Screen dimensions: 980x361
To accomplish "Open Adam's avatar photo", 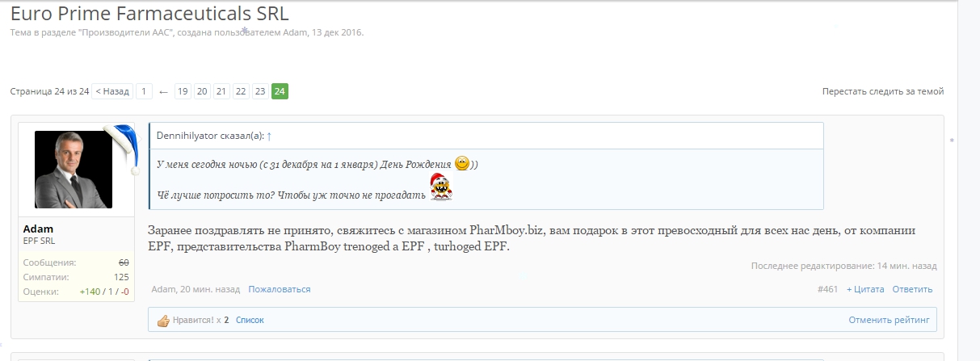I will tap(74, 170).
